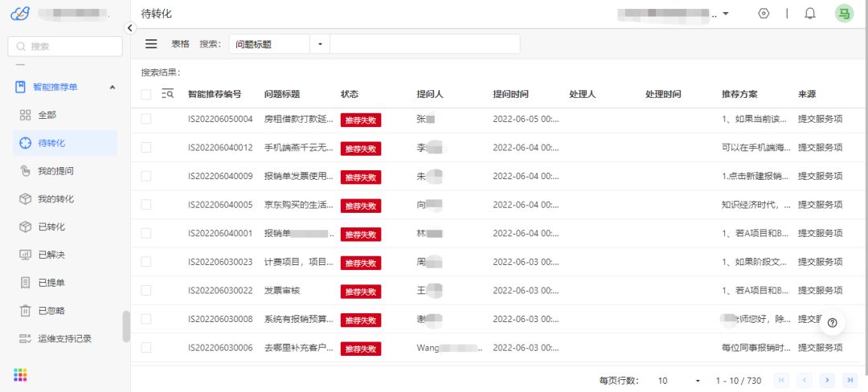Open the blurred organization dropdown in header
The height and width of the screenshot is (392, 868).
(674, 14)
